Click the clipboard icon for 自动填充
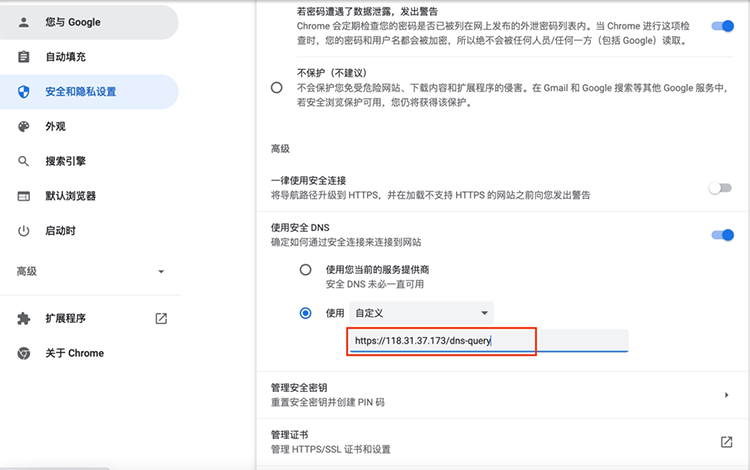750x470 pixels. (23, 57)
